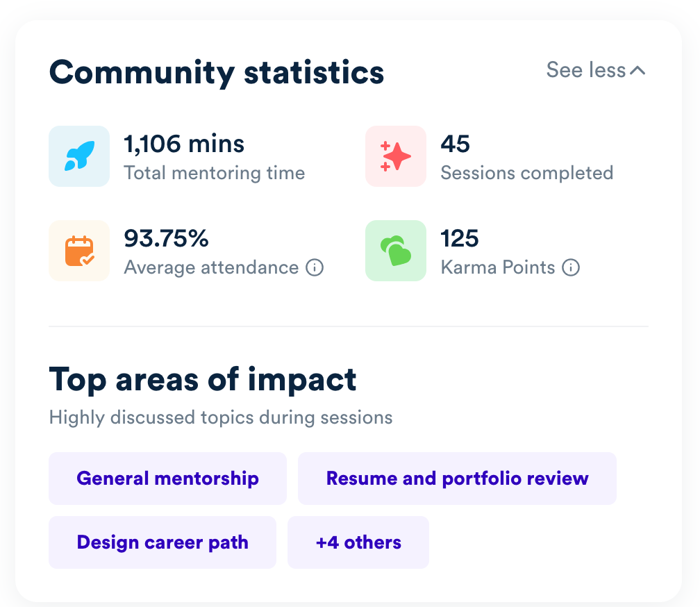Click the Top areas of impact heading

point(203,381)
